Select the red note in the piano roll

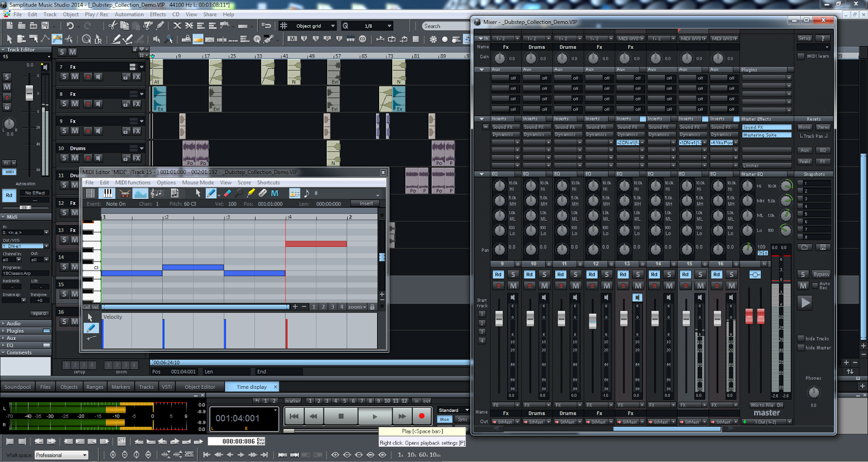(316, 243)
